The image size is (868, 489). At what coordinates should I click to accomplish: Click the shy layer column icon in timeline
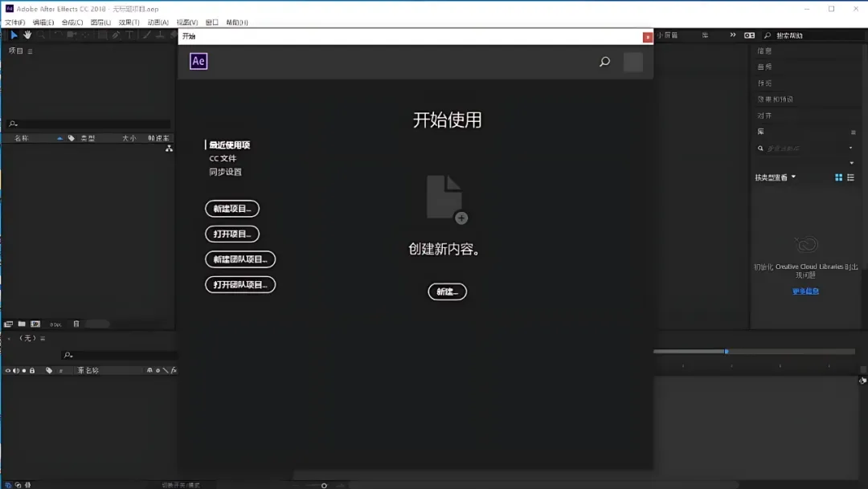(149, 371)
